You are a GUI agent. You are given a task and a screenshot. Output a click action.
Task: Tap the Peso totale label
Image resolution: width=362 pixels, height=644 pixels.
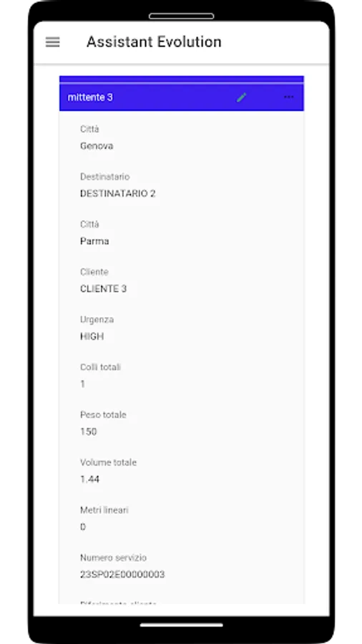click(x=104, y=415)
